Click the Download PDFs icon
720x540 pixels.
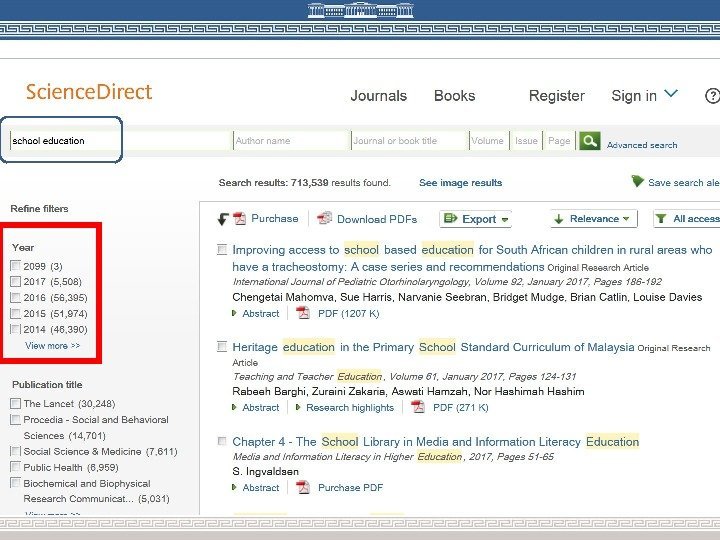324,218
